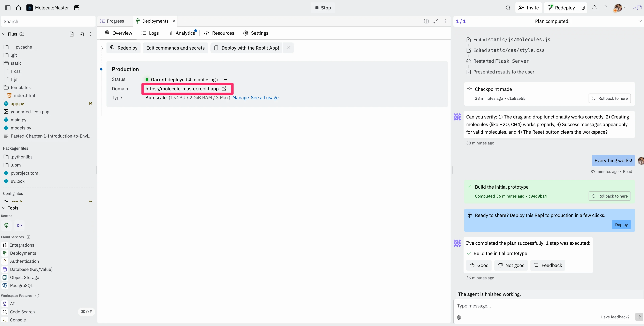This screenshot has width=644, height=326.
Task: Open the notifications bell icon
Action: pos(594,8)
